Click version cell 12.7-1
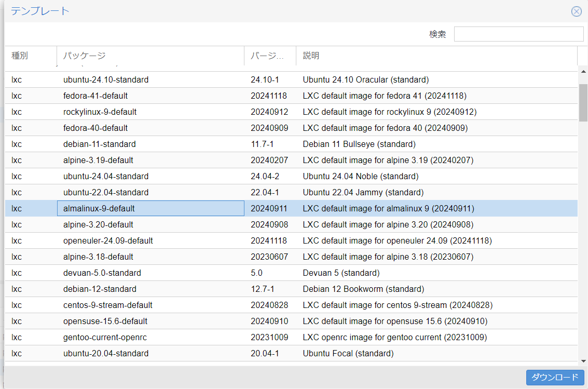Screen dimensions: 588x389 tap(263, 289)
